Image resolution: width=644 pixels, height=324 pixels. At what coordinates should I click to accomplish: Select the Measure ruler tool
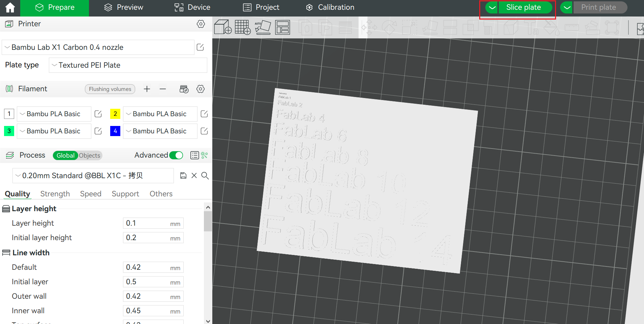point(572,27)
